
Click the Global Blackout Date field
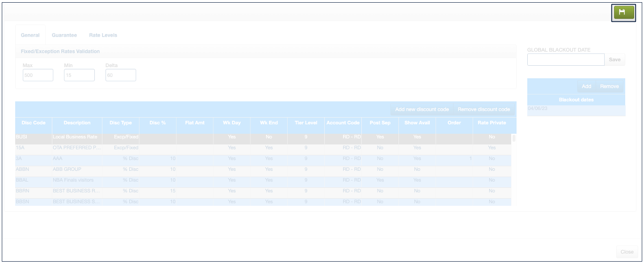click(566, 60)
